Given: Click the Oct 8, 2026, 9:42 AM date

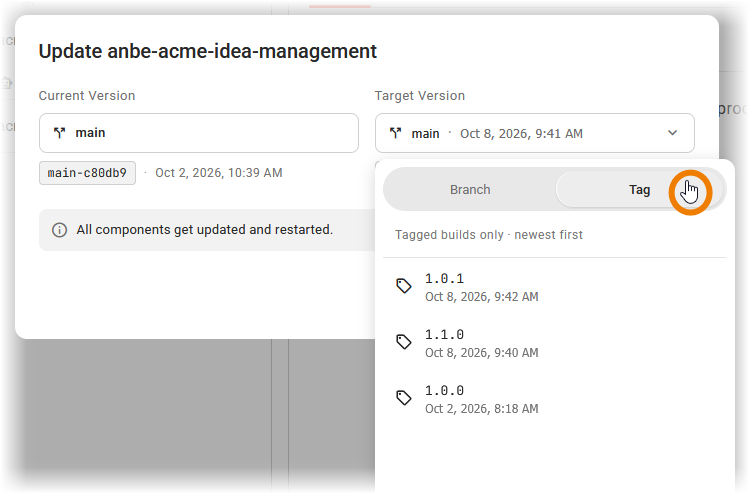Looking at the screenshot, I should tap(482, 297).
